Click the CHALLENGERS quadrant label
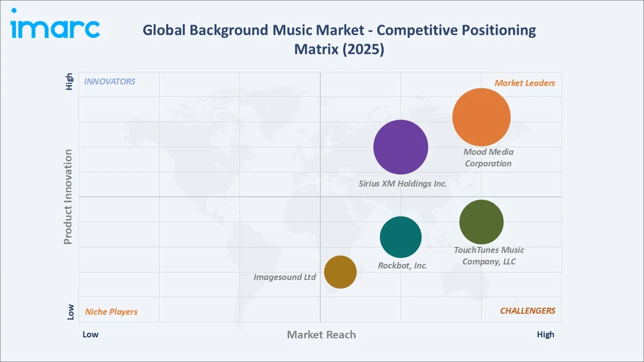 (x=528, y=311)
